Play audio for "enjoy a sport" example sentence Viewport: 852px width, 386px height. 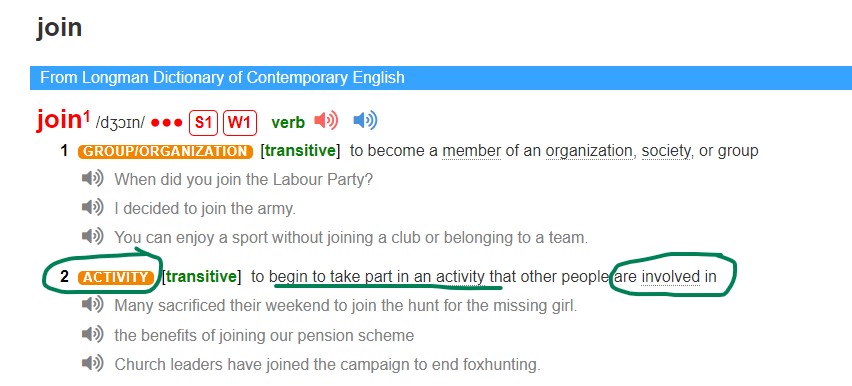(x=92, y=236)
